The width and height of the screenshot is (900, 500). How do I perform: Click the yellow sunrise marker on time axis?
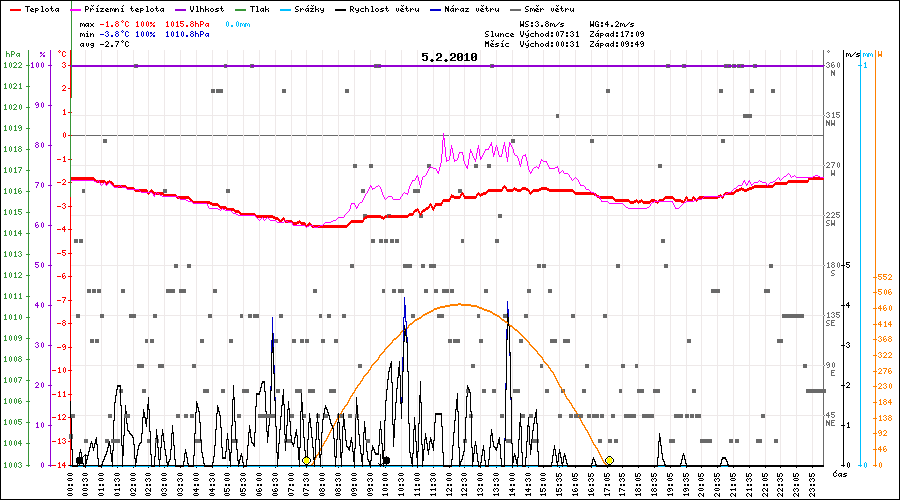pyautogui.click(x=306, y=461)
